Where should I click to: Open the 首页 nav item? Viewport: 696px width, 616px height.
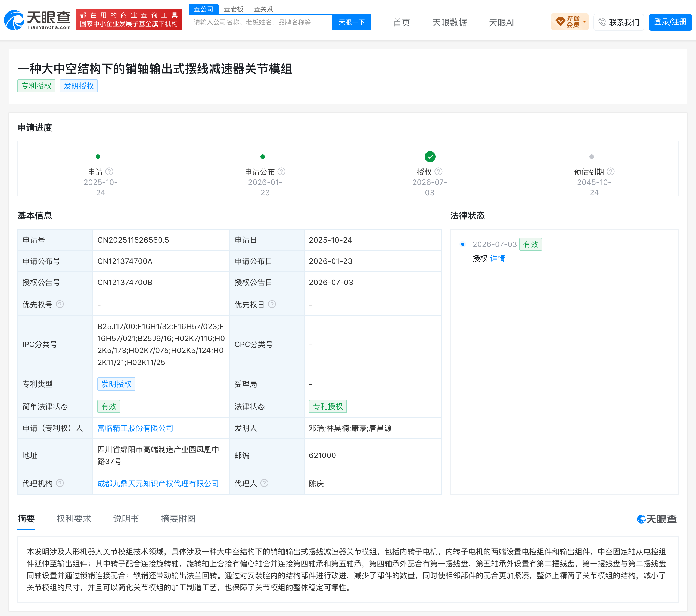point(402,23)
